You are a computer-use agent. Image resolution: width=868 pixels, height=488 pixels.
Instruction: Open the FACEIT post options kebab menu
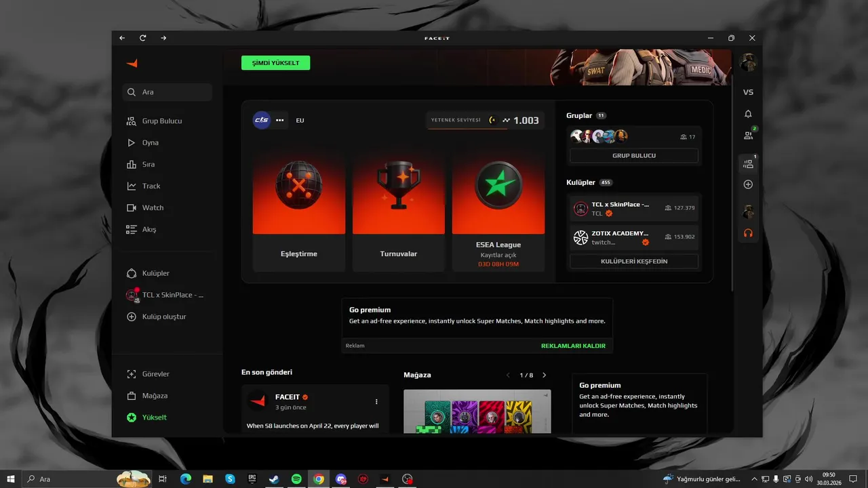pyautogui.click(x=376, y=402)
